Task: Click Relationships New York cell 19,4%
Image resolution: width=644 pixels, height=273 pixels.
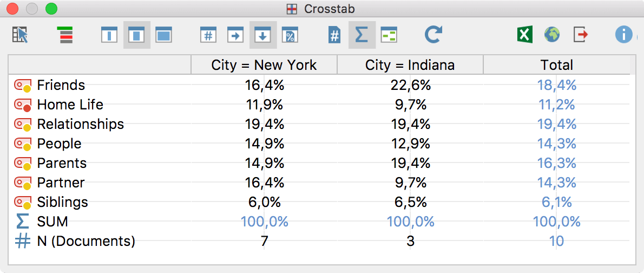Action: [265, 123]
